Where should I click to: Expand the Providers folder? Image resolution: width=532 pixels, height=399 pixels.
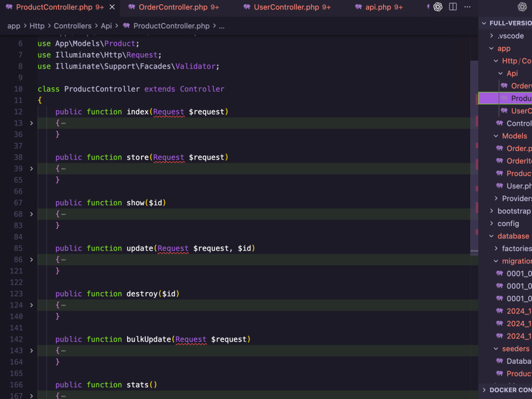(x=496, y=198)
